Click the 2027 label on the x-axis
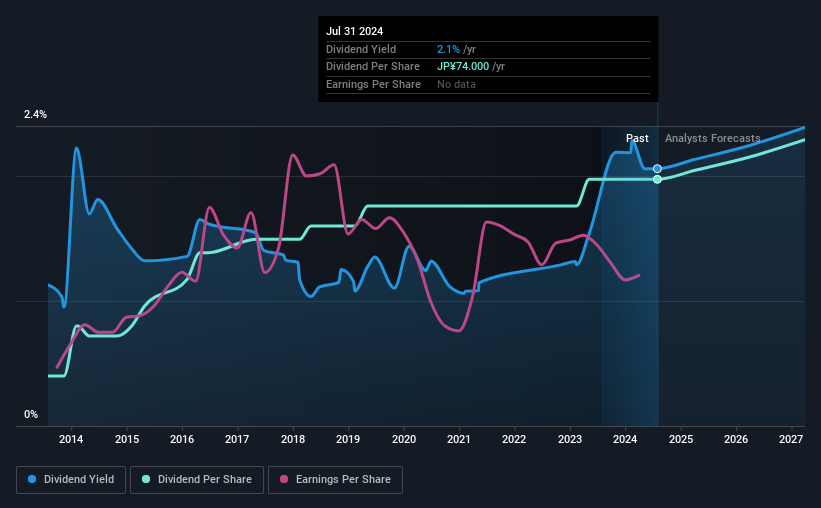Viewport: 821px width, 508px height. [791, 439]
